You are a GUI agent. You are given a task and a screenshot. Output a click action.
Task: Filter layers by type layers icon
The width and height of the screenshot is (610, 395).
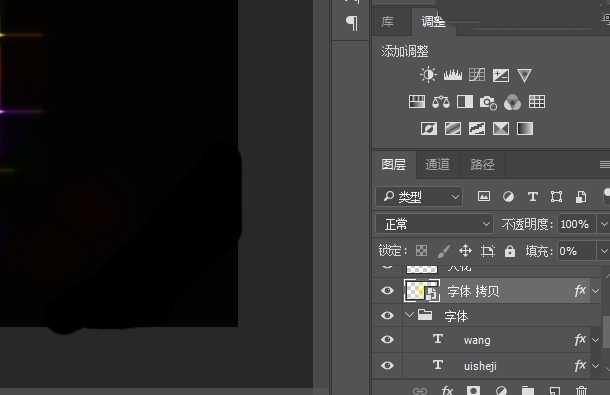pyautogui.click(x=533, y=197)
